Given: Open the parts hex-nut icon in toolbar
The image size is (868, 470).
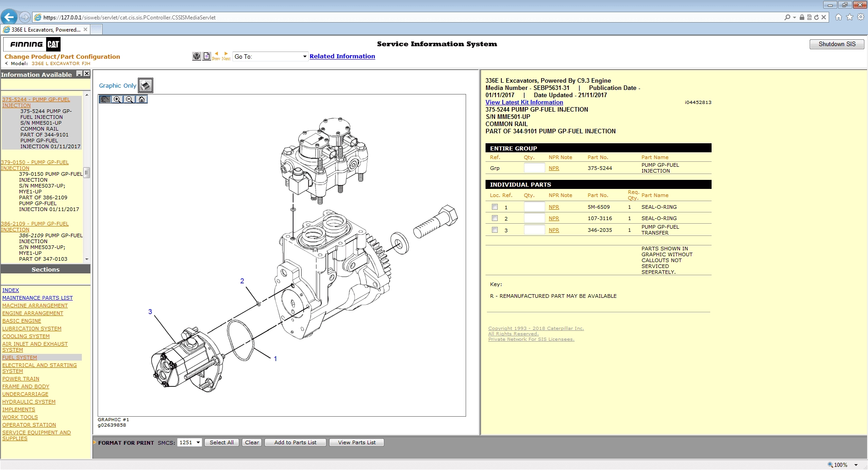Looking at the screenshot, I should (197, 56).
